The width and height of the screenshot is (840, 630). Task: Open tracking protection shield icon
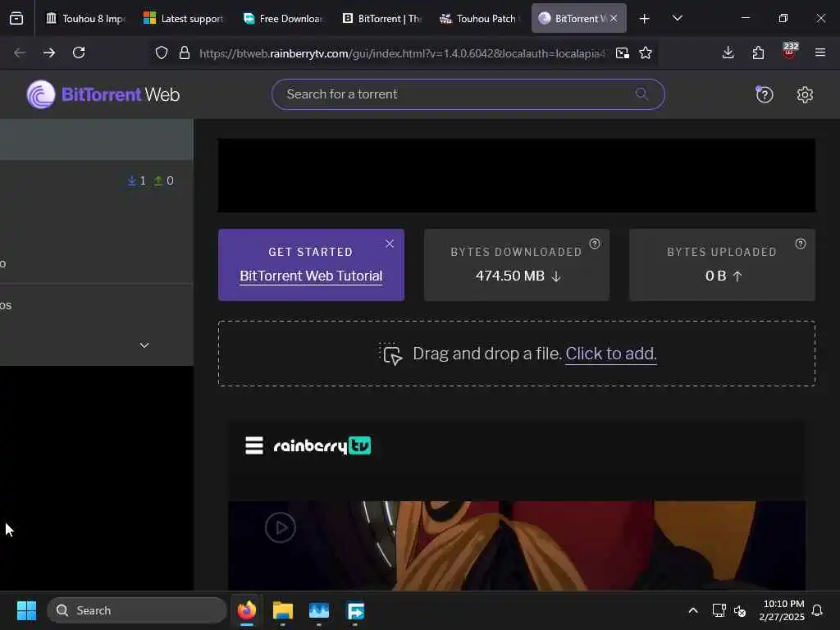click(x=162, y=53)
